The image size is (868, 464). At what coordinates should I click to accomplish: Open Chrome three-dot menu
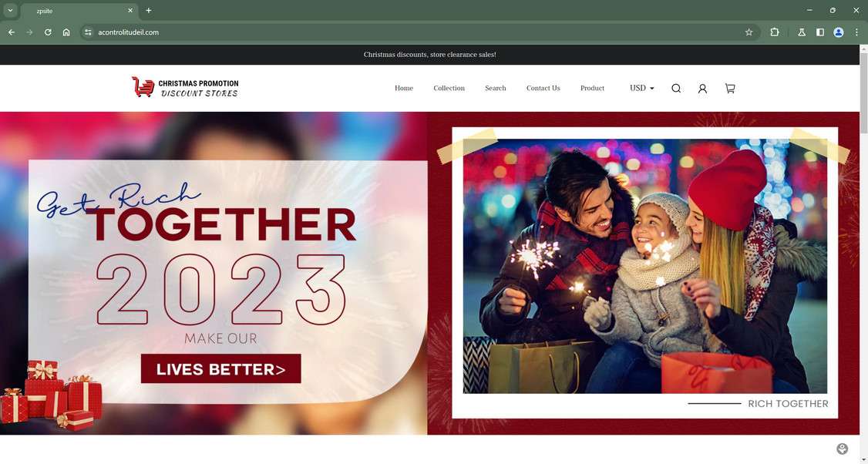(856, 32)
